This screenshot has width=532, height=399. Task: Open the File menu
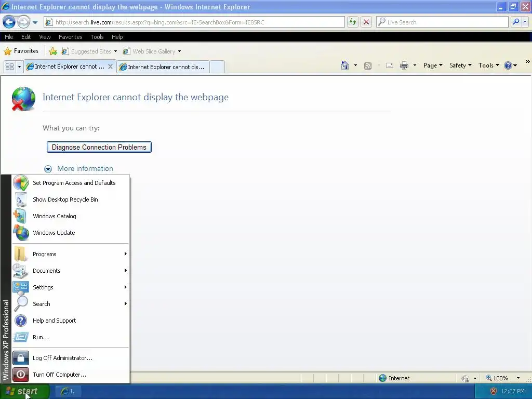pos(9,37)
